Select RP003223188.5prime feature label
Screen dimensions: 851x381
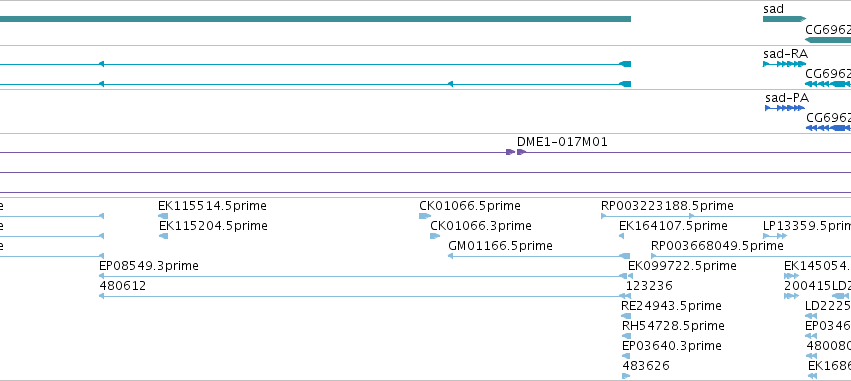pyautogui.click(x=667, y=206)
